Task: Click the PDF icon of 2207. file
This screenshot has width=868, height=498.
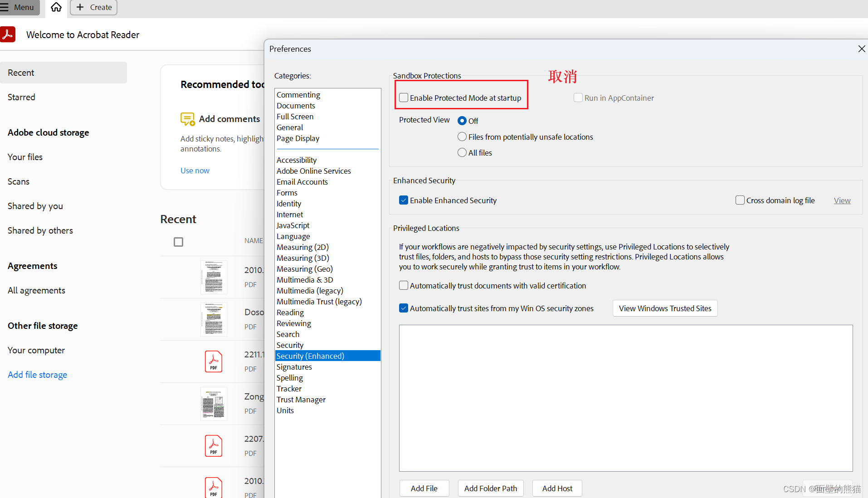Action: coord(214,446)
